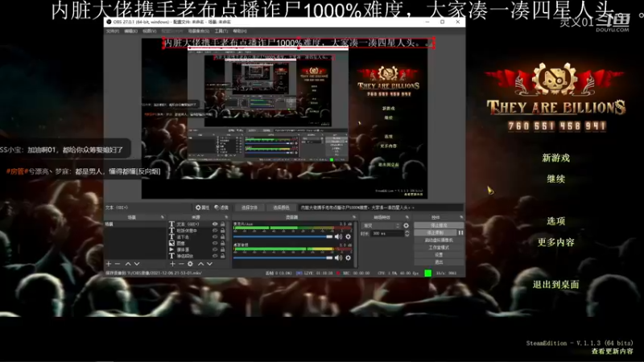Toggle lock of 图像 source
Image resolution: width=644 pixels, height=362 pixels.
223,243
